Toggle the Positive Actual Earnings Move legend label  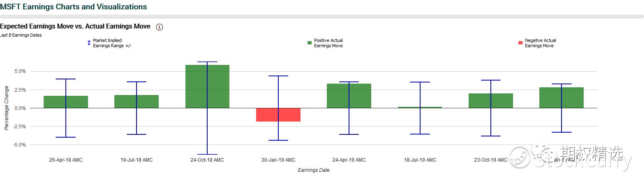click(x=328, y=43)
